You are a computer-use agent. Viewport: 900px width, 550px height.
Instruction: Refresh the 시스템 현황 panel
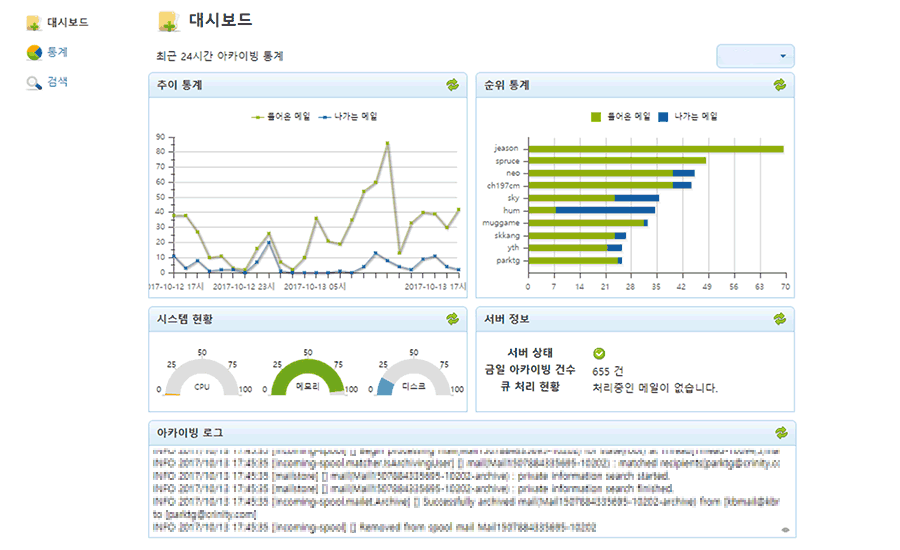453,319
